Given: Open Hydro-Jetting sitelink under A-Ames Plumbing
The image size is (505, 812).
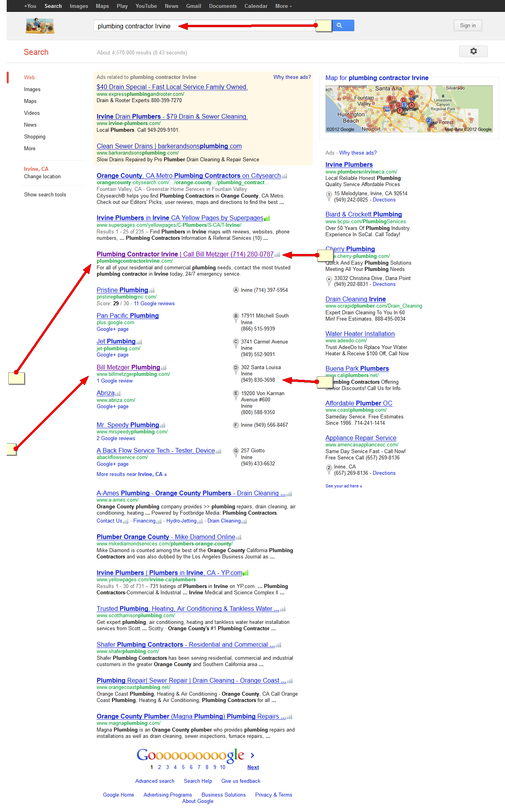Looking at the screenshot, I should pyautogui.click(x=181, y=521).
